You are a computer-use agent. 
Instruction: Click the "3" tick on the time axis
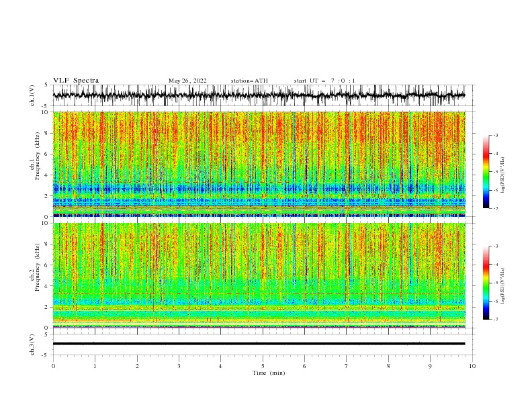(x=179, y=366)
